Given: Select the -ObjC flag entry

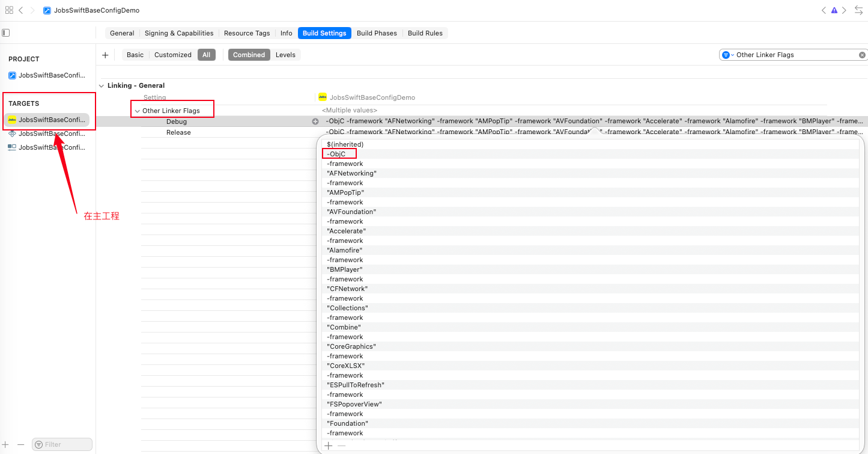Looking at the screenshot, I should click(x=336, y=154).
